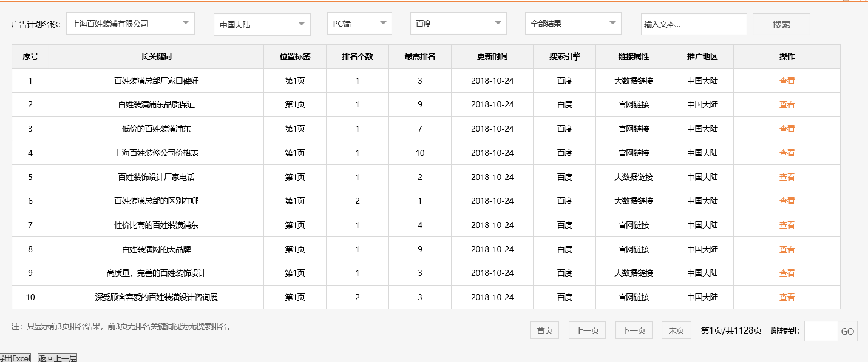The height and width of the screenshot is (362, 868).
Task: Jump to 末页 last page
Action: pyautogui.click(x=676, y=330)
